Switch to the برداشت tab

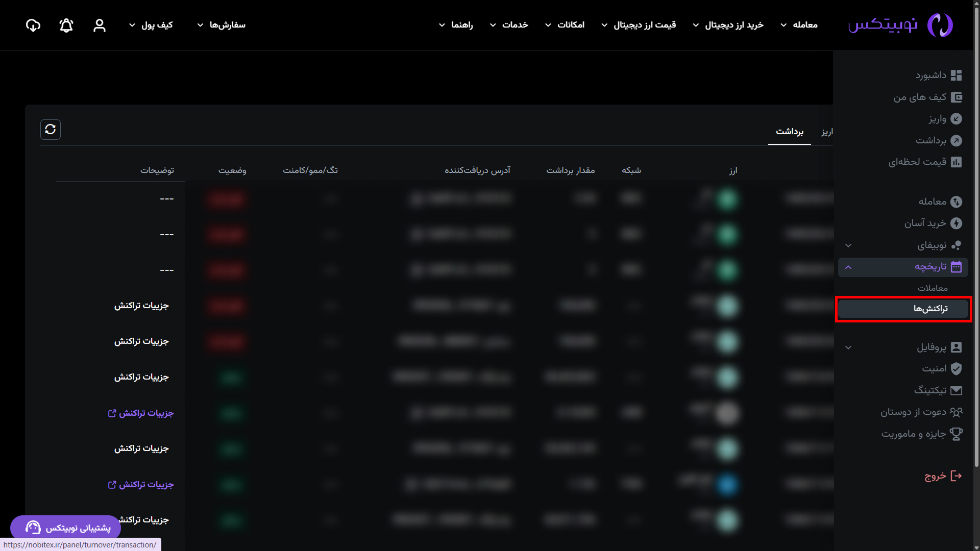790,132
